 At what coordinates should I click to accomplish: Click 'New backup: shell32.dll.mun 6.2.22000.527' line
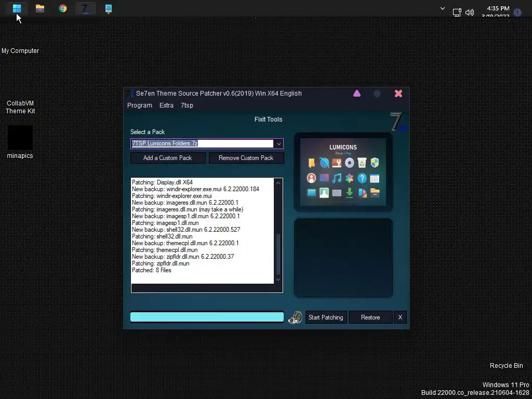click(x=186, y=230)
